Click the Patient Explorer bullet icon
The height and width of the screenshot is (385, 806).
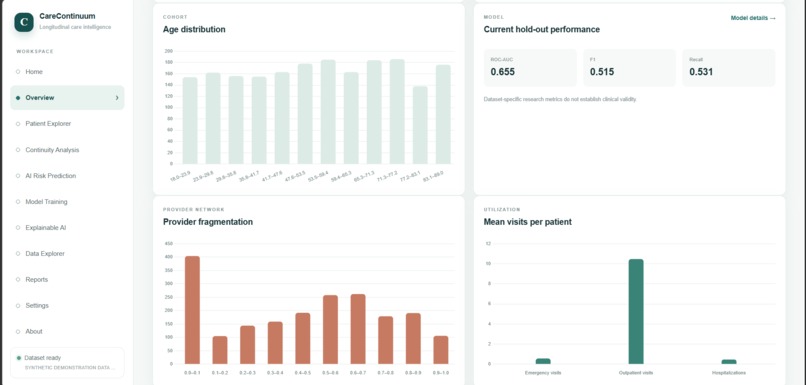point(18,124)
